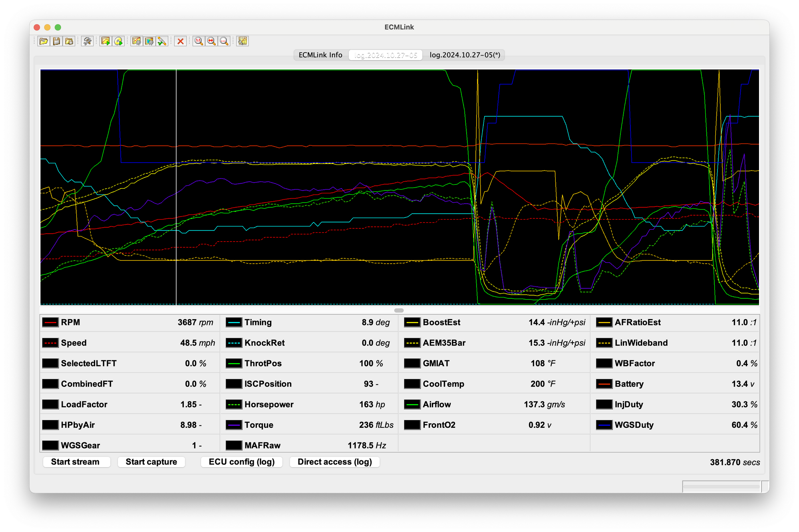Viewport: 799px width, 532px height.
Task: Select the WGSGear label
Action: coord(80,445)
